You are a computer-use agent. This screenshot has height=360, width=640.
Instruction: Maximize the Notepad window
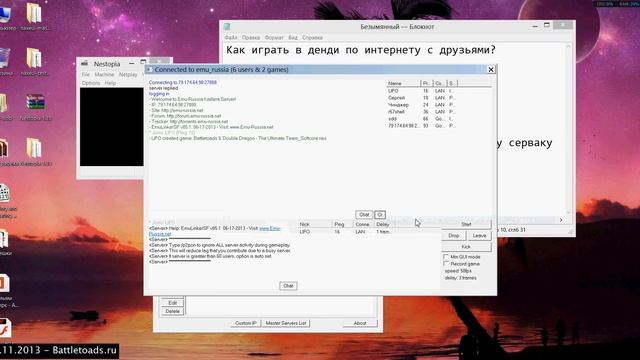coord(547,25)
